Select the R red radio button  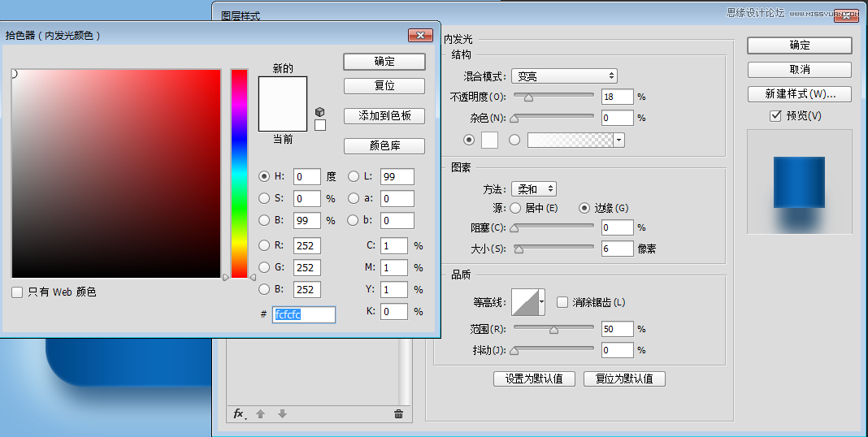pyautogui.click(x=264, y=245)
